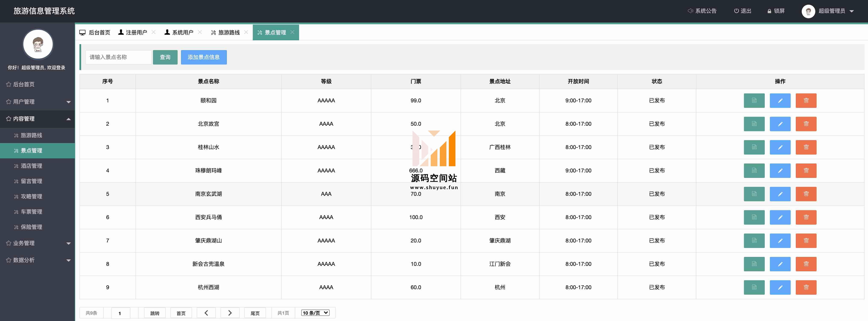The width and height of the screenshot is (868, 321).
Task: Open 酒店管理 in the sidebar
Action: pos(37,166)
